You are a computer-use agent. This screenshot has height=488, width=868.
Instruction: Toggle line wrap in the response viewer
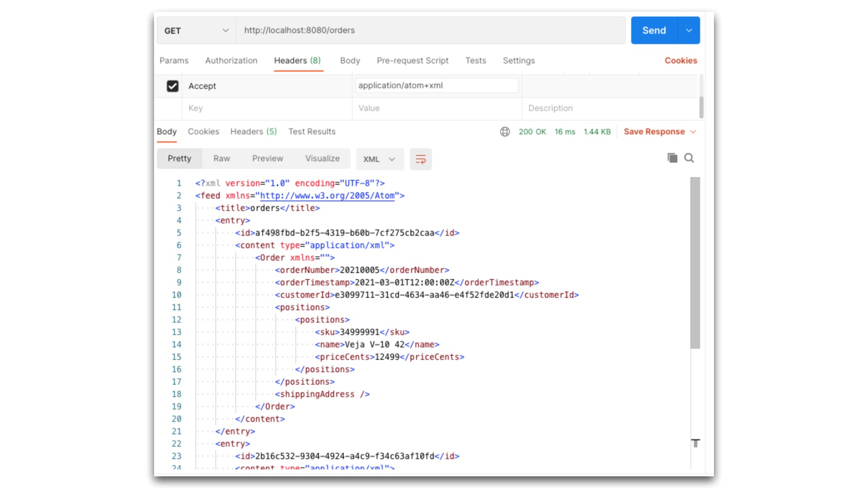click(420, 159)
